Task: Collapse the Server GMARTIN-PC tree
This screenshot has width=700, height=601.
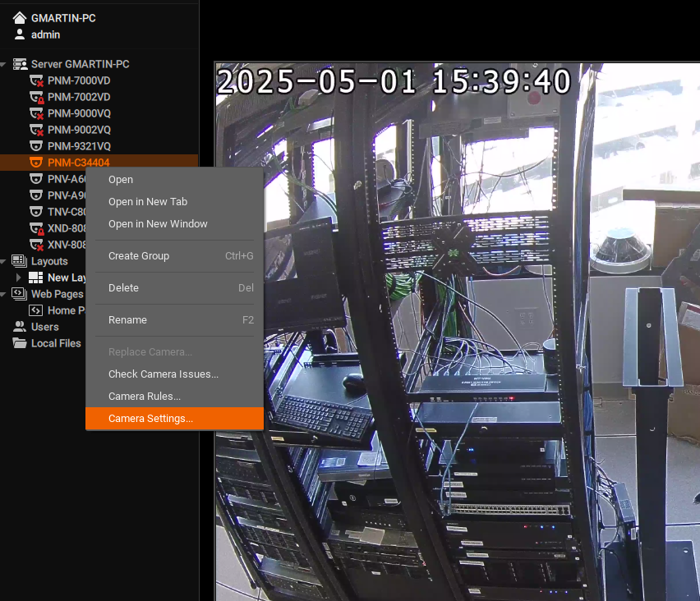Action: (5, 63)
